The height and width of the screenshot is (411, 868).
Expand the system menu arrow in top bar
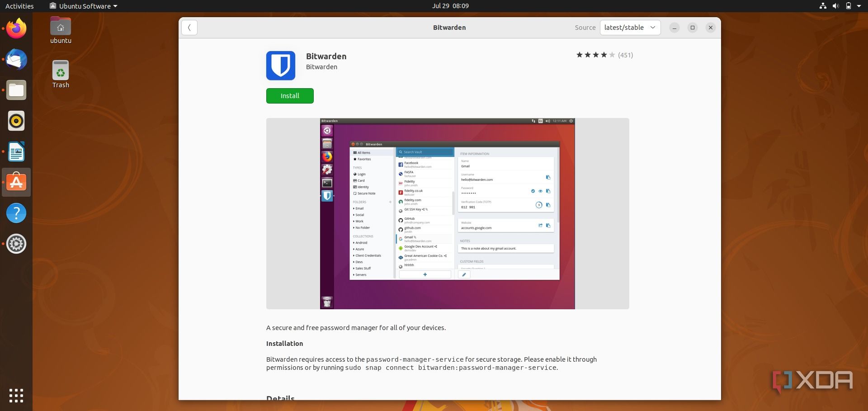[x=859, y=6]
